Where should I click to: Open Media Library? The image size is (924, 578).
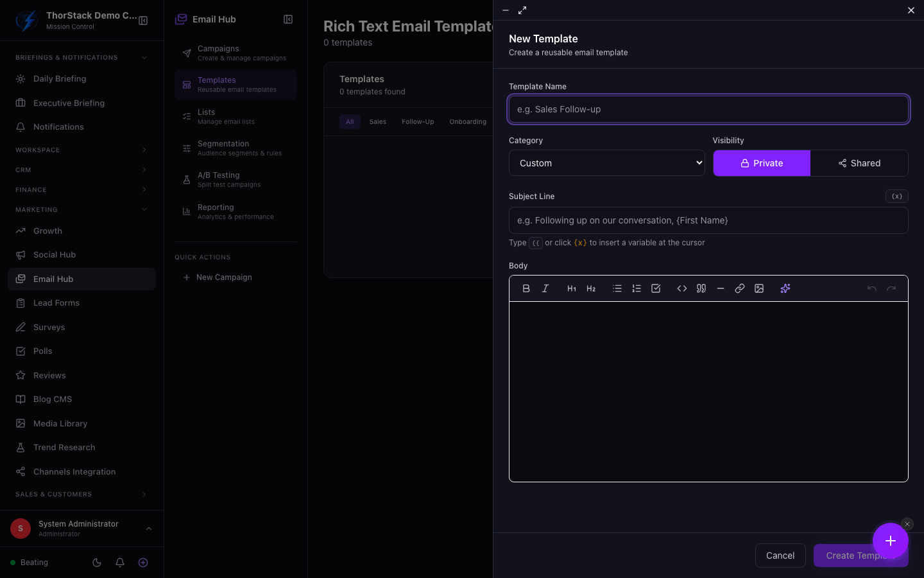[x=82, y=424]
